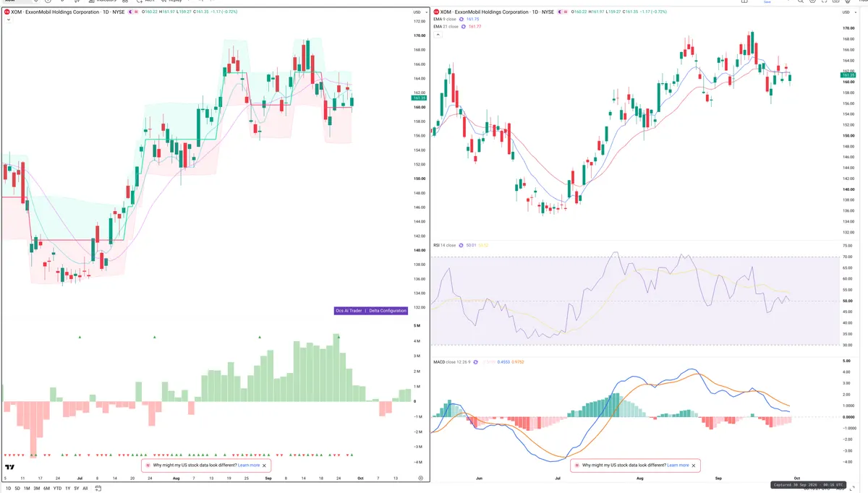Click the moon session icon in right chart header
The height and width of the screenshot is (493, 868).
click(x=561, y=12)
